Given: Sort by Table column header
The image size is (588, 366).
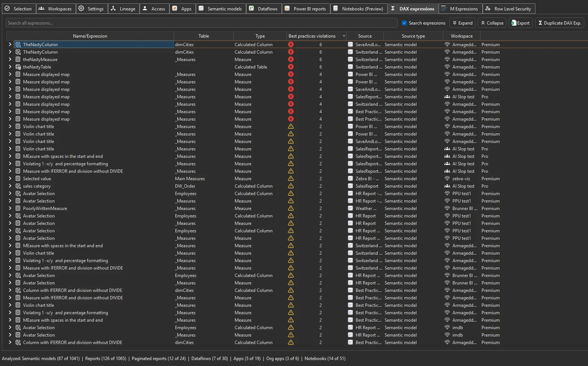Looking at the screenshot, I should pos(204,36).
